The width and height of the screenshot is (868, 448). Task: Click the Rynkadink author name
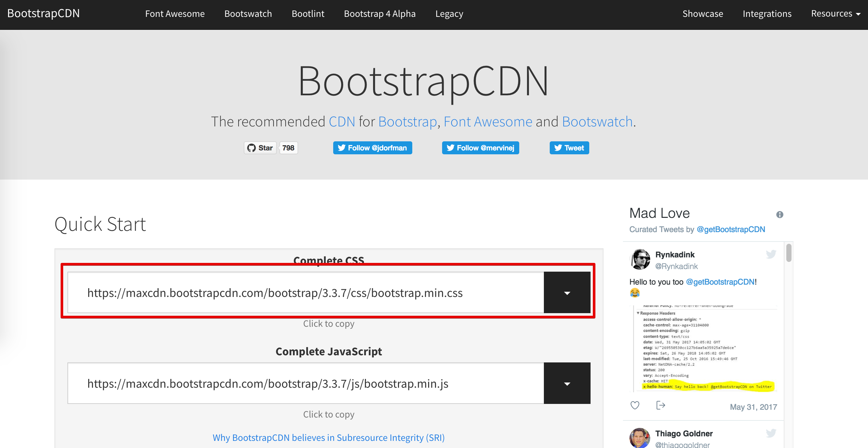point(675,254)
